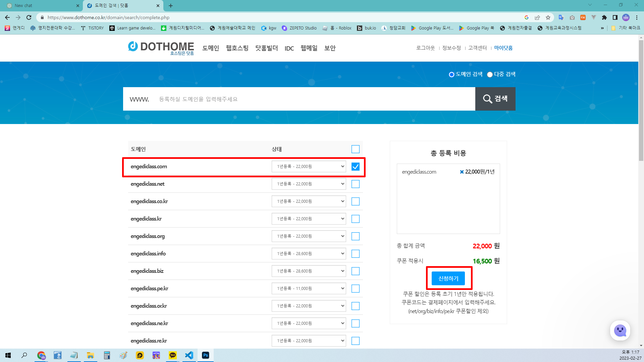
Task: Select the 다중 검색 radio button
Action: pos(490,74)
